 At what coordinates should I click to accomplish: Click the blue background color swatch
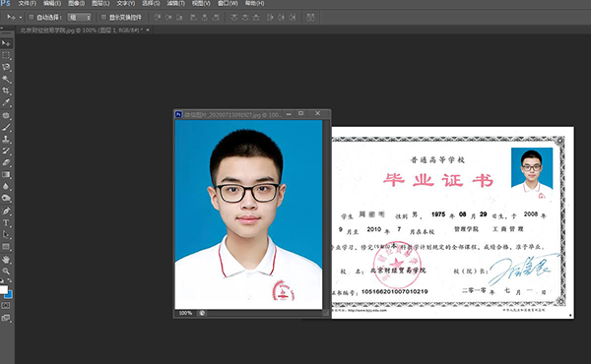[10, 295]
